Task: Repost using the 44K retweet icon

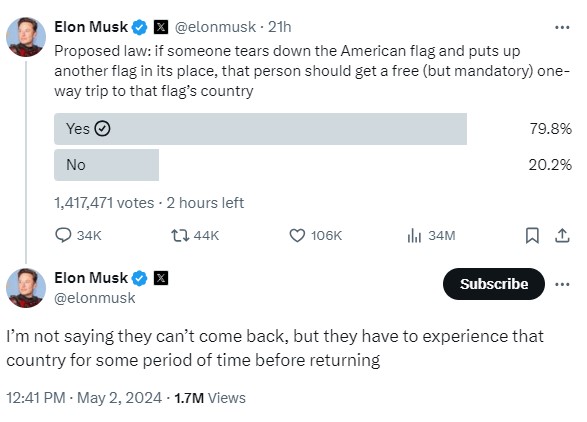Action: (x=180, y=236)
